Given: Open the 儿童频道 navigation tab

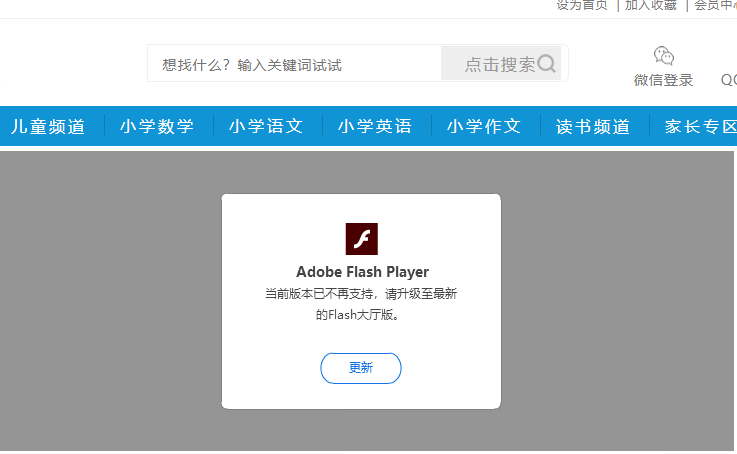Looking at the screenshot, I should pos(48,126).
